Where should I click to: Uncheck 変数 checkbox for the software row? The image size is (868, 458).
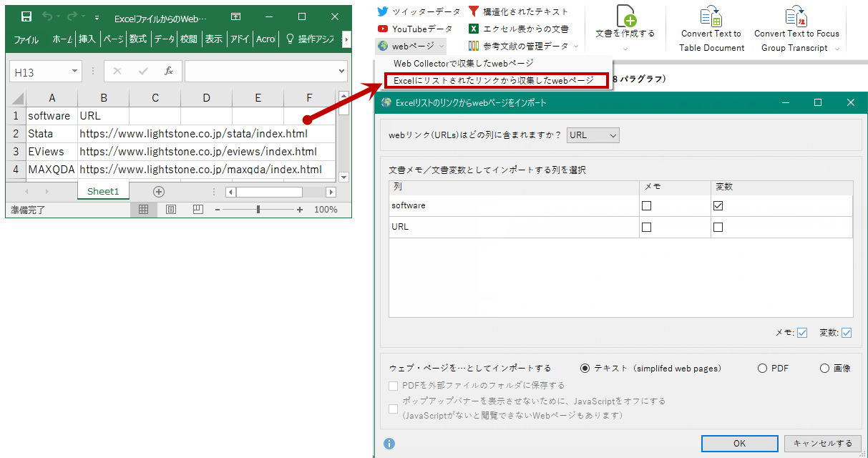[718, 206]
